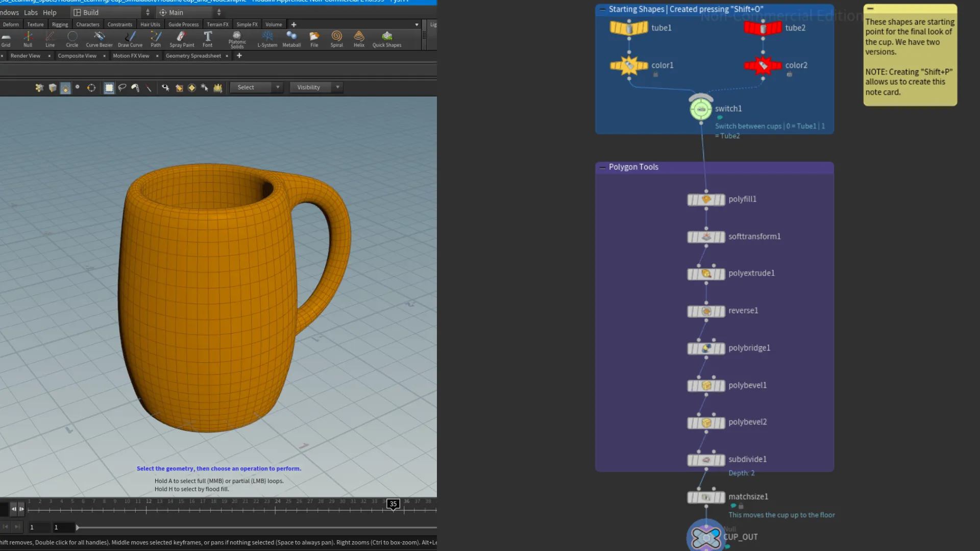Collapse the yellow Shift+P note card

coord(870,9)
